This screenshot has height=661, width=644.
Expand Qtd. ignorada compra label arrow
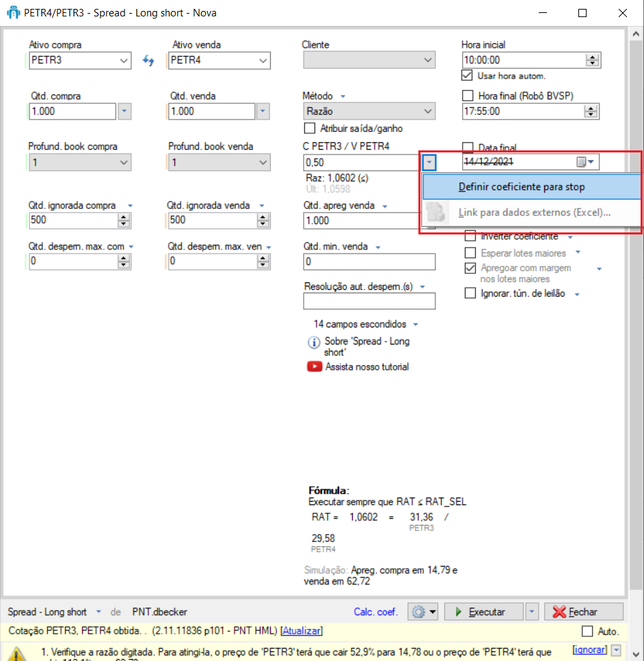(x=130, y=206)
